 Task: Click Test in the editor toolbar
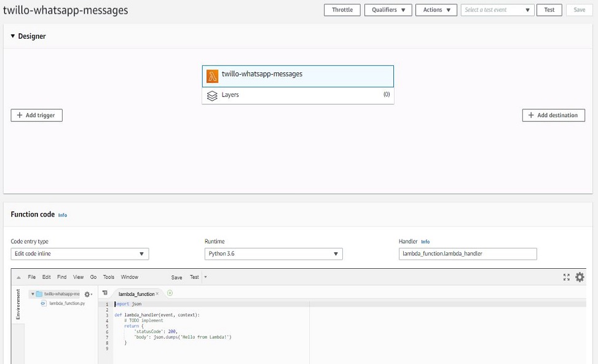coord(194,277)
